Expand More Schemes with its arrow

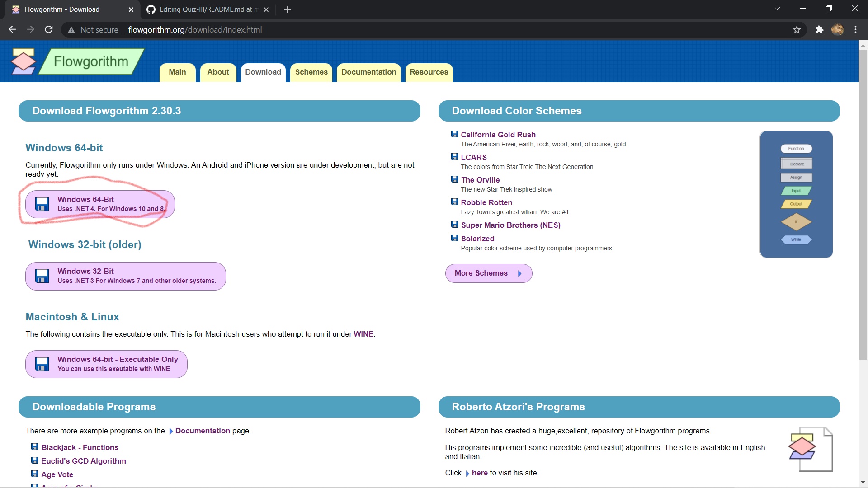(520, 273)
